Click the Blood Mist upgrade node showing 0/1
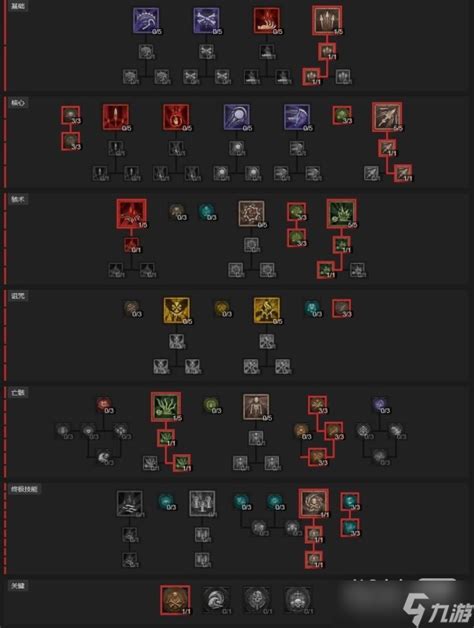The image size is (474, 628). (131, 244)
